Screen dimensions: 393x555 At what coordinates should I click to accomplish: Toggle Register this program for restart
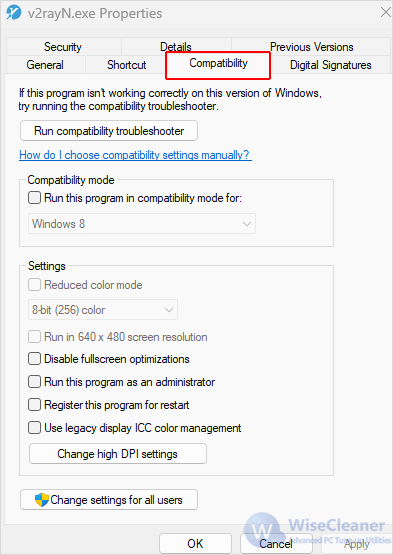[x=34, y=405]
